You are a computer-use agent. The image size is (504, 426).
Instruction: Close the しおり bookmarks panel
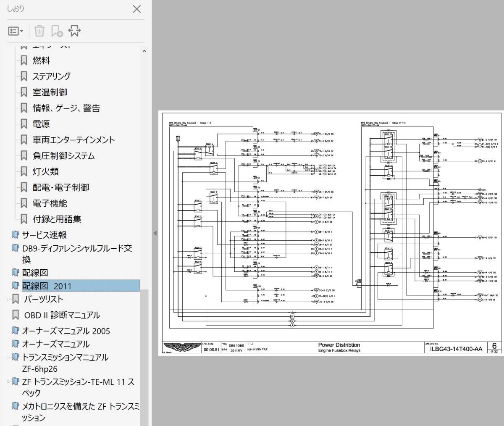coord(136,9)
